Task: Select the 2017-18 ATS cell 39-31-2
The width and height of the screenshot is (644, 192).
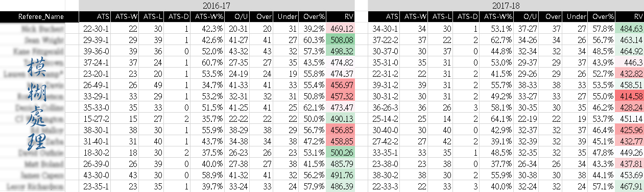Action: point(384,85)
